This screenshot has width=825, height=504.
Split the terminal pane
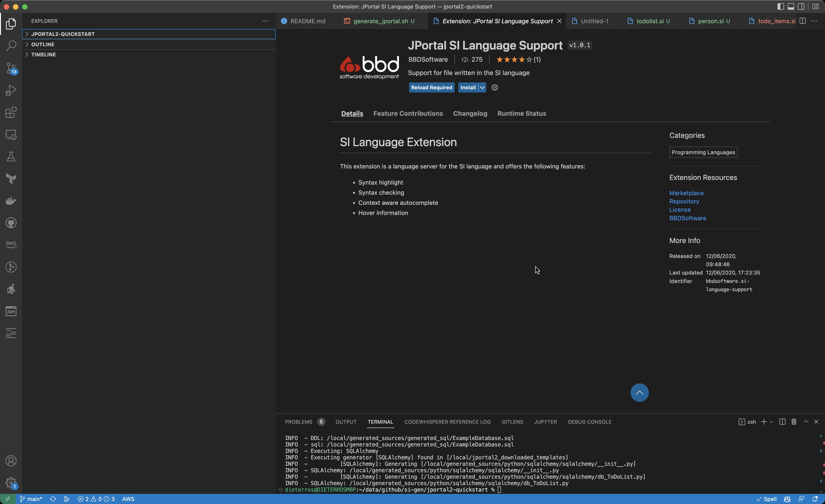point(782,422)
